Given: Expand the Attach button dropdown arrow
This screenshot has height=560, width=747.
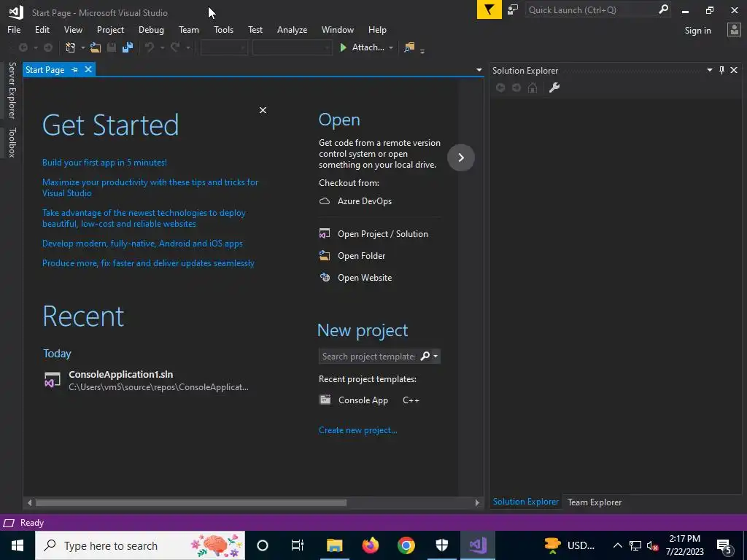Looking at the screenshot, I should [391, 47].
